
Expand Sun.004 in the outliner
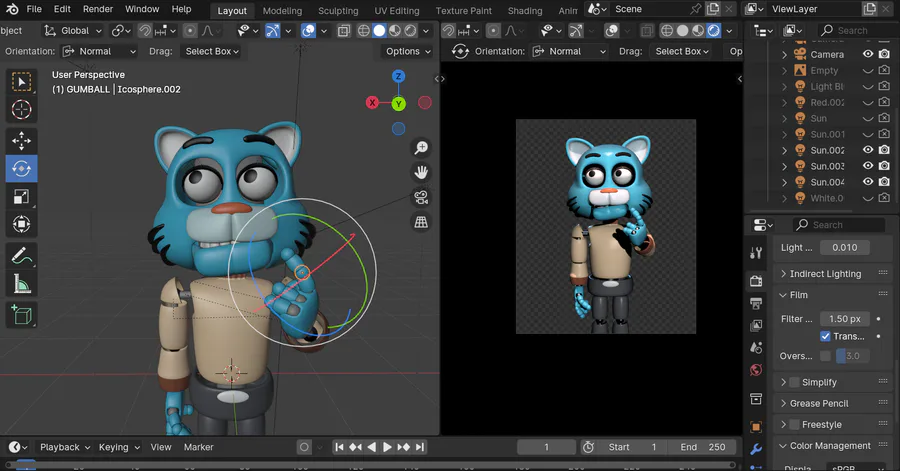pyautogui.click(x=785, y=182)
